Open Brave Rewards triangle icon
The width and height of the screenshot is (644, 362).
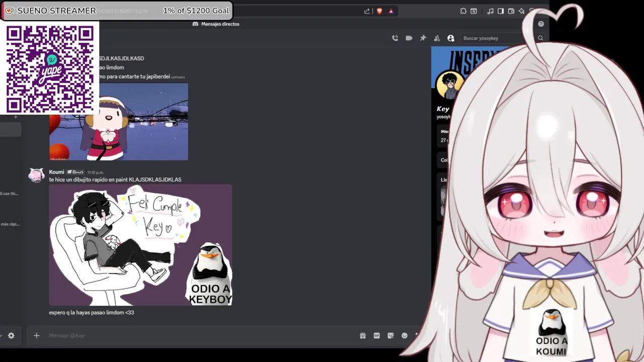point(391,11)
